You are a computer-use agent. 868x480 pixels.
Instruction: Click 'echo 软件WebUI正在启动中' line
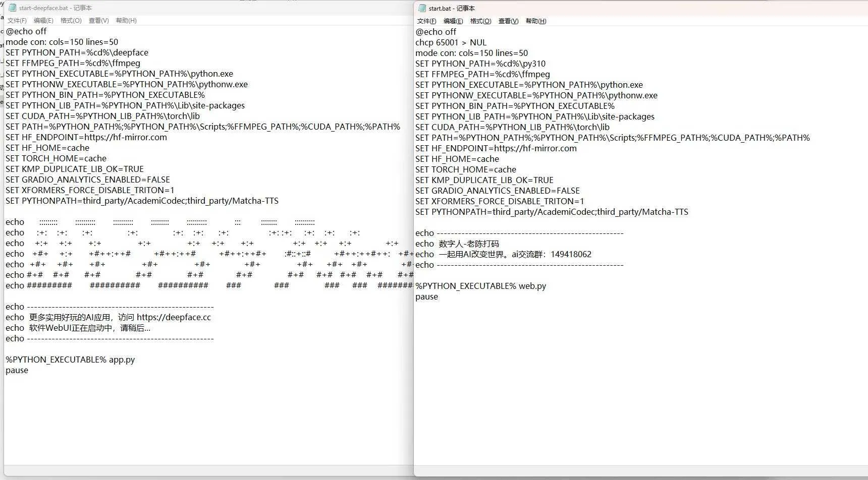(x=78, y=328)
